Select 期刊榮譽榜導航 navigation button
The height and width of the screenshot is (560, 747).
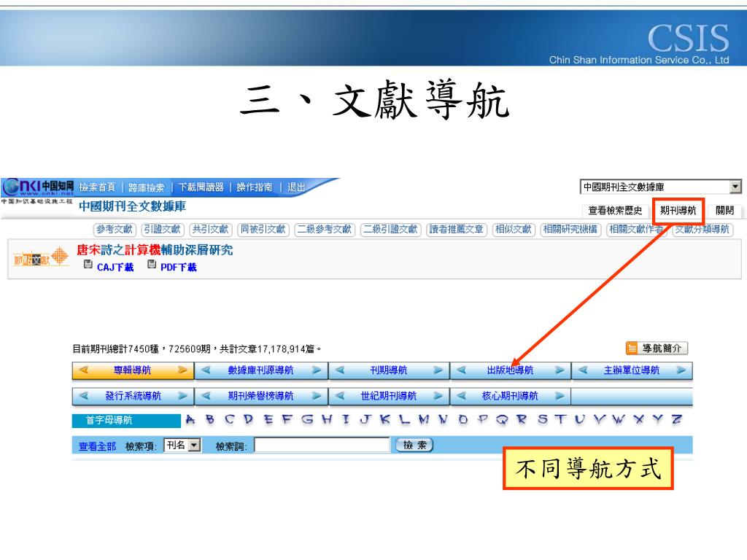click(260, 396)
